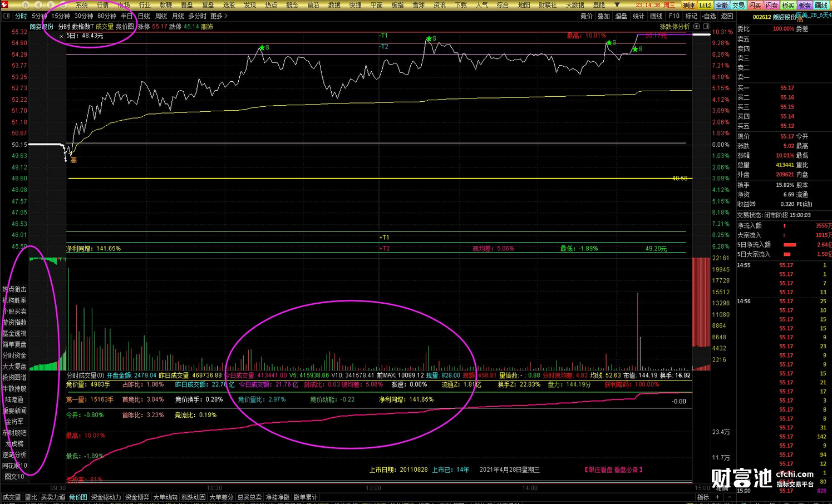Select the 周线 period tab

point(161,16)
